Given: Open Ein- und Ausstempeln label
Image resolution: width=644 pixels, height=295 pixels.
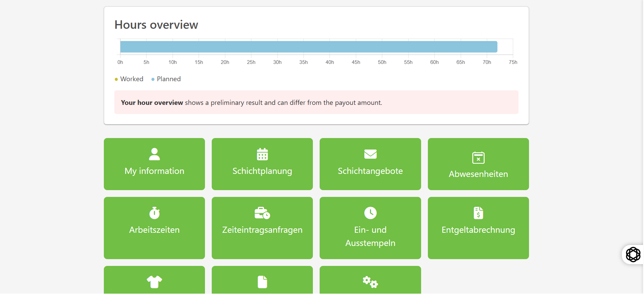Looking at the screenshot, I should click(370, 236).
